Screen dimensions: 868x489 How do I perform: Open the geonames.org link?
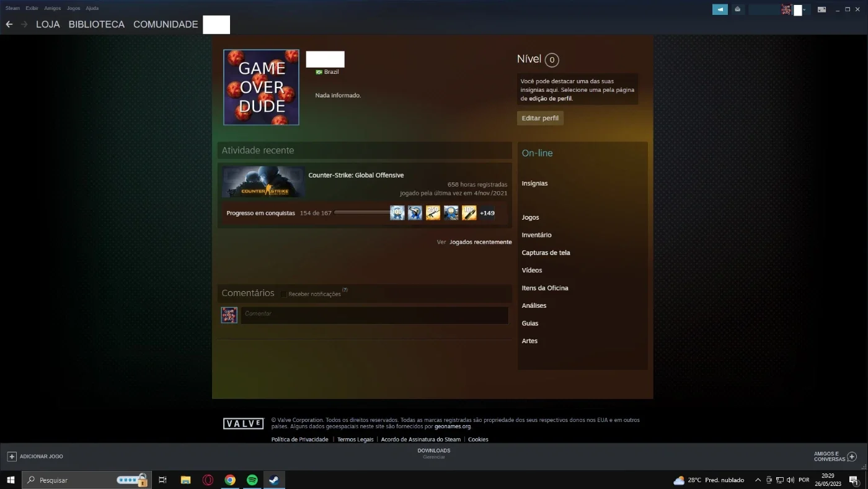(453, 427)
